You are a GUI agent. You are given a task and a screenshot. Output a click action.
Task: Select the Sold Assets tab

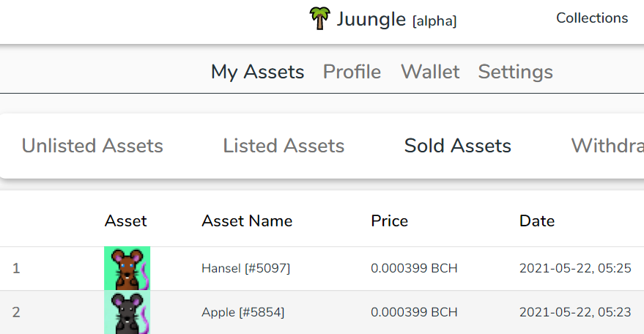click(457, 146)
